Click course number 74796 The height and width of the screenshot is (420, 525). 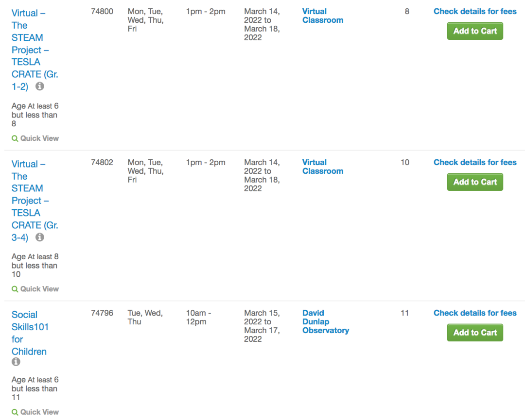click(102, 313)
